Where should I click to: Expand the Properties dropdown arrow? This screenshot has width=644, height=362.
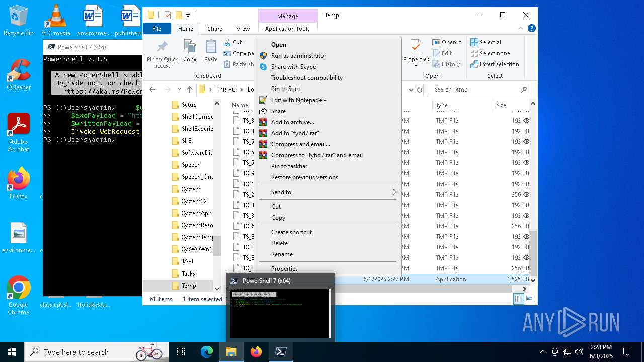pyautogui.click(x=416, y=66)
